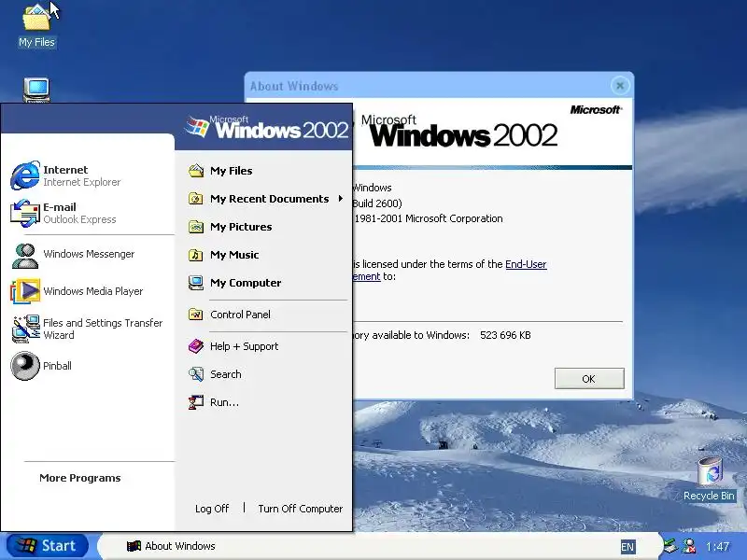Click the Run... icon
This screenshot has height=560, width=747.
coord(196,402)
